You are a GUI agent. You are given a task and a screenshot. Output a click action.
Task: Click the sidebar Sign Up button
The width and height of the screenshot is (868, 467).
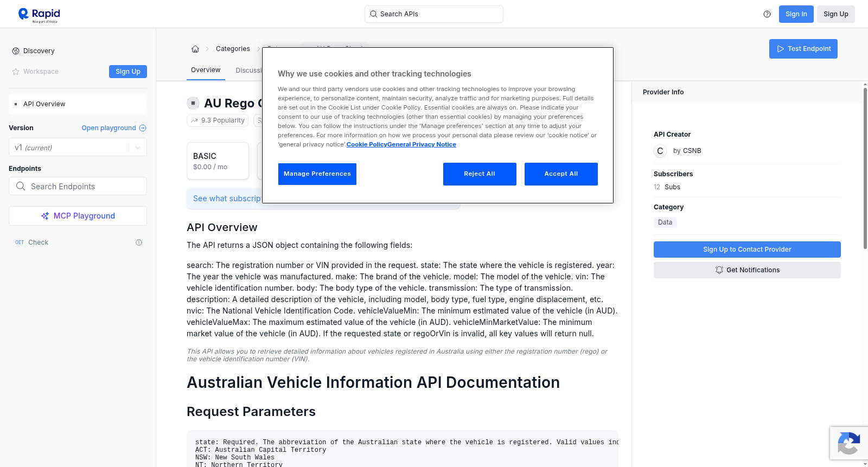point(128,72)
